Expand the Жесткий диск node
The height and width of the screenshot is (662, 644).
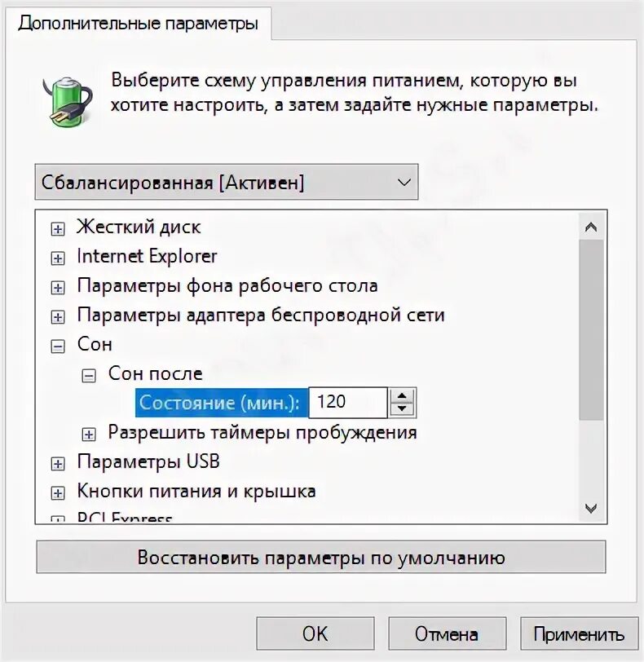pos(58,229)
